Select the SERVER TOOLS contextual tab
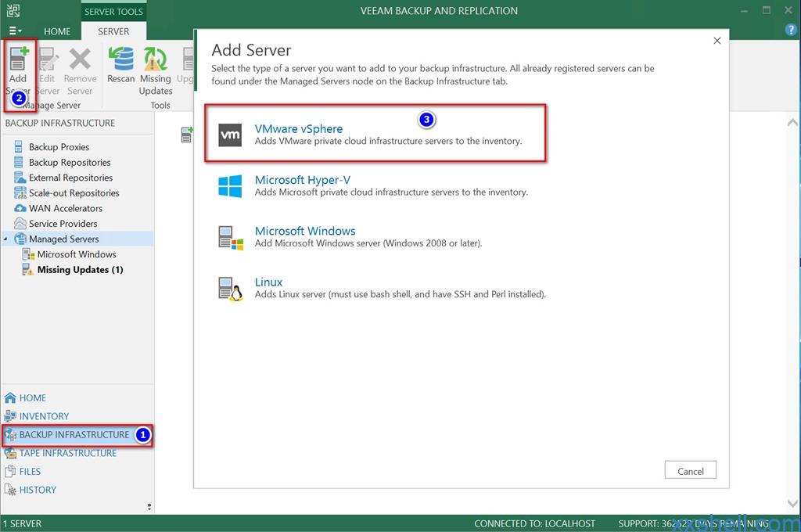Image resolution: width=801 pixels, height=532 pixels. (113, 11)
